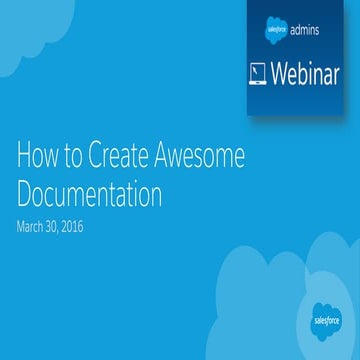This screenshot has height=360, width=360.
Task: Click the date "March 30, 2016"
Action: pos(50,227)
